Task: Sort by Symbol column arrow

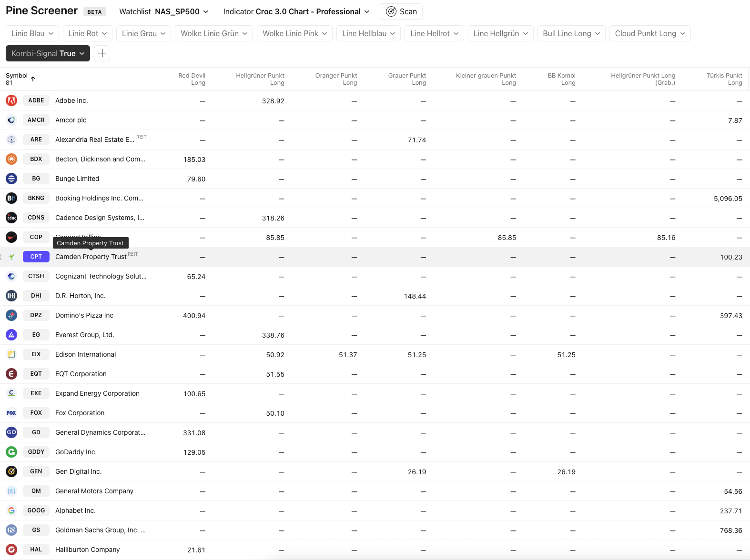Action: 33,79
